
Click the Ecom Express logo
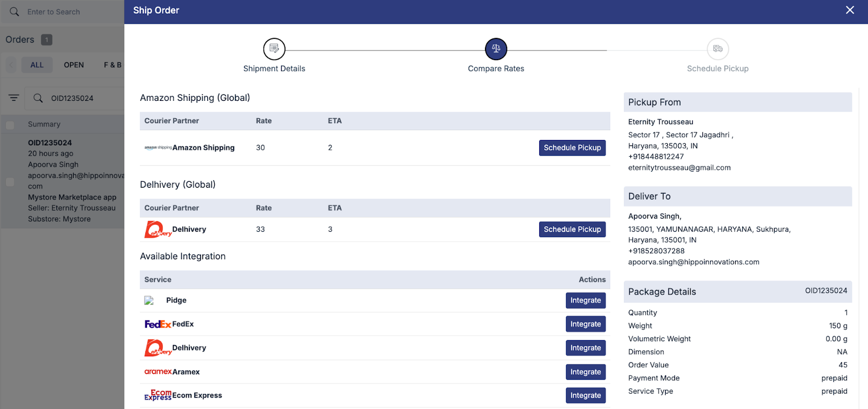158,395
